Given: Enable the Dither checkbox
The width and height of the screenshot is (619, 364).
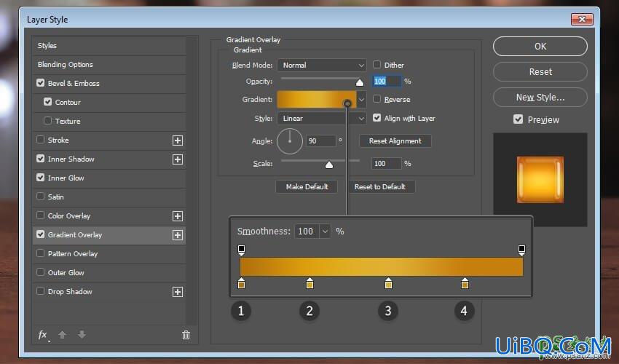Looking at the screenshot, I should click(x=377, y=64).
